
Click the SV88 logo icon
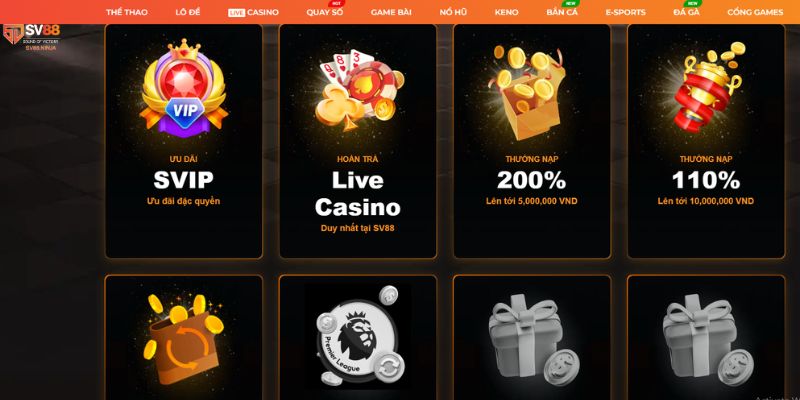32,37
